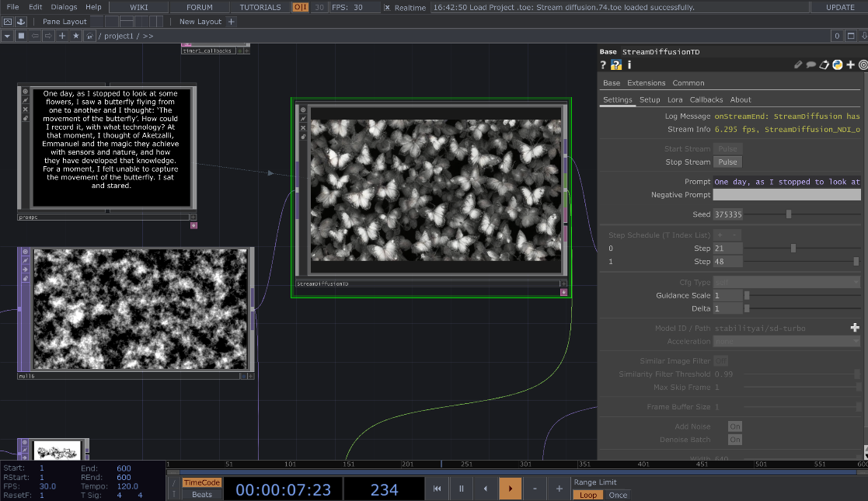Open the Extensions parameter page
This screenshot has width=868, height=501.
[x=646, y=83]
